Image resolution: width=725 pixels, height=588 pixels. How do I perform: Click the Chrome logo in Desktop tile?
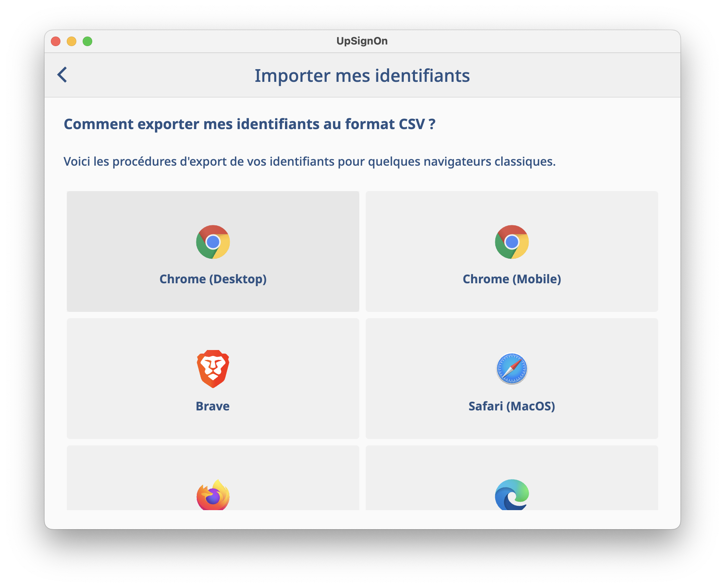pyautogui.click(x=213, y=242)
